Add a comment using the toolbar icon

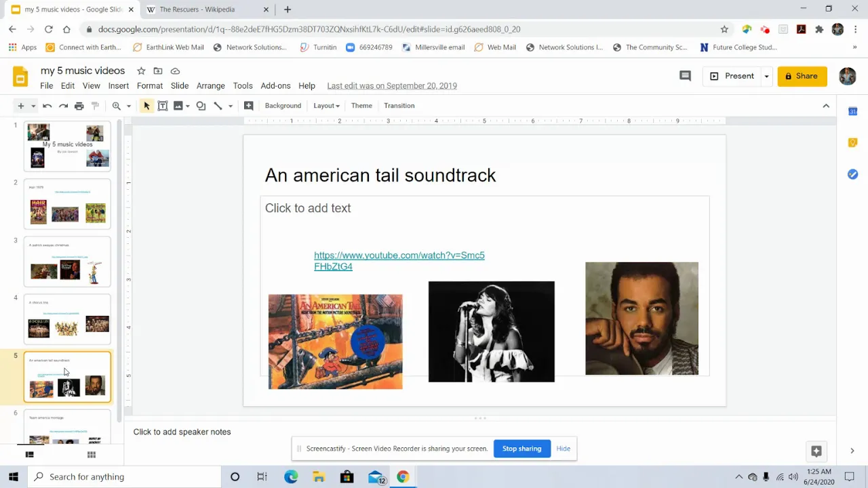pyautogui.click(x=249, y=106)
